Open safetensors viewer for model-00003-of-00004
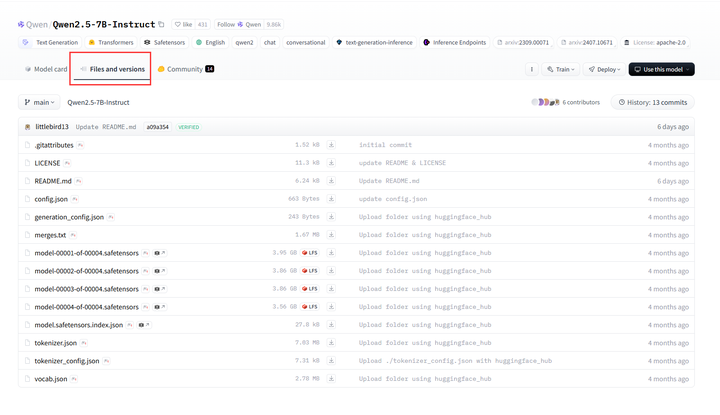The image size is (720, 415). [159, 289]
